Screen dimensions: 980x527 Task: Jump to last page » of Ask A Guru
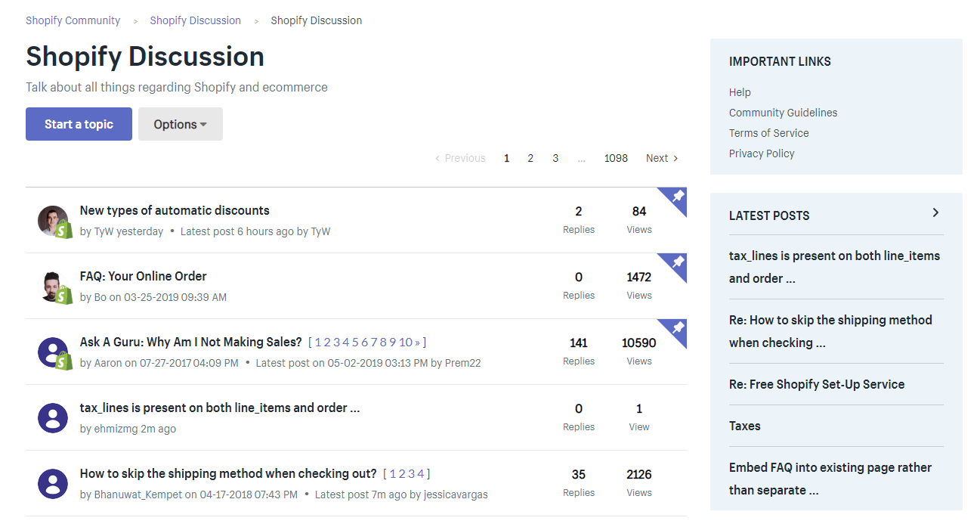tap(418, 343)
